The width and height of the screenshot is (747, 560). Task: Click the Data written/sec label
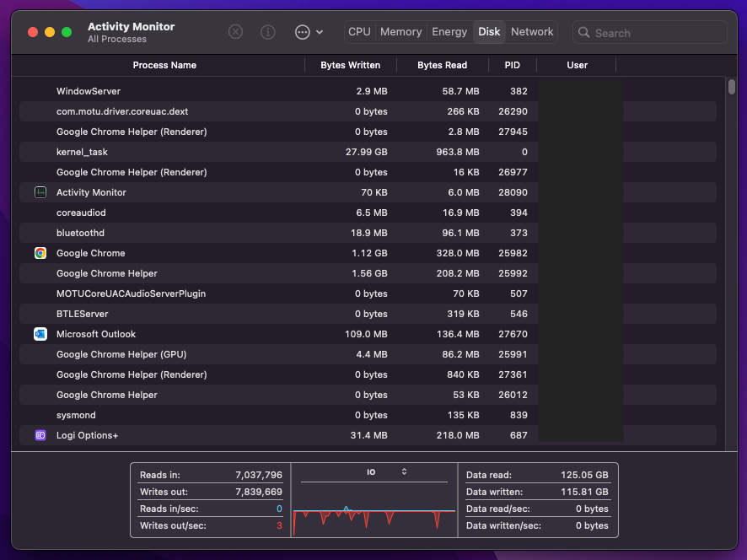tap(503, 525)
